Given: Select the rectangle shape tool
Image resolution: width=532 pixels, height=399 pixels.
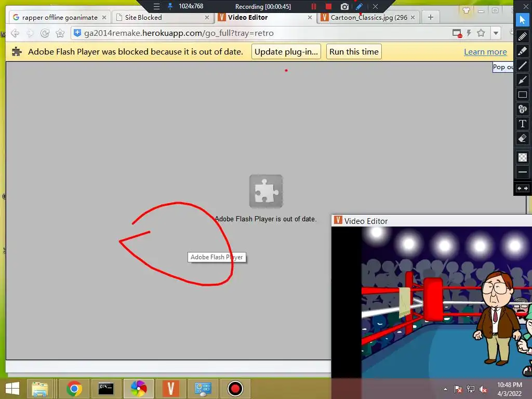Looking at the screenshot, I should [523, 95].
